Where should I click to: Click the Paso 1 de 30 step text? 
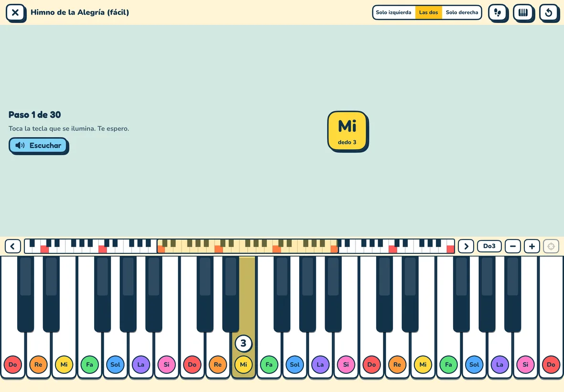35,115
